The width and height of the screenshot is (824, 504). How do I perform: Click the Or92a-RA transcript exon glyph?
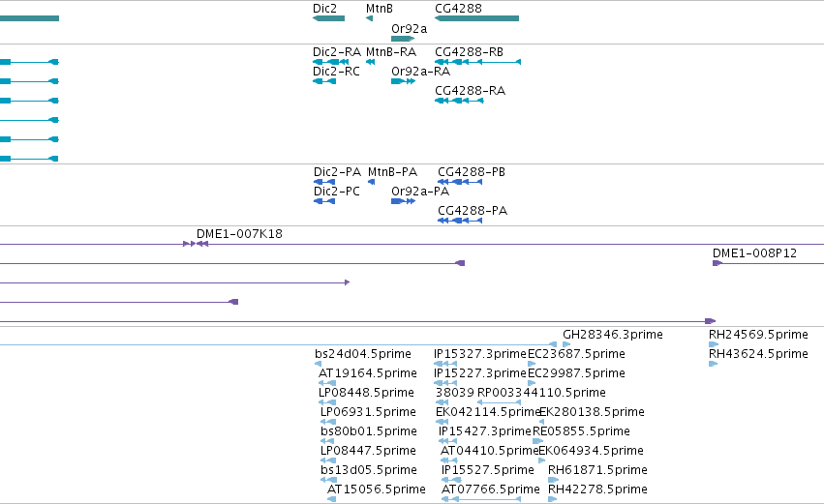403,81
